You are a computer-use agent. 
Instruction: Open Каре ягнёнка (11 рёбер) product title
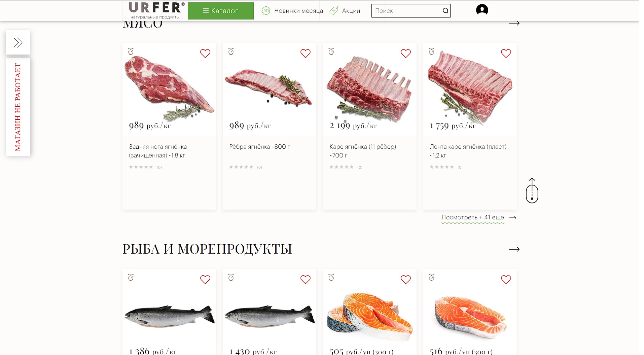tap(363, 151)
